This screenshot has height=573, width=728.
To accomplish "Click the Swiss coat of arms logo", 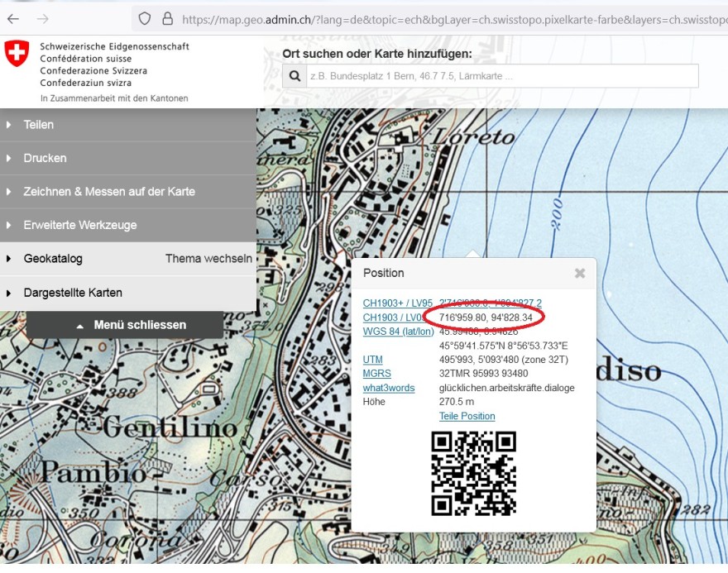I will point(17,53).
